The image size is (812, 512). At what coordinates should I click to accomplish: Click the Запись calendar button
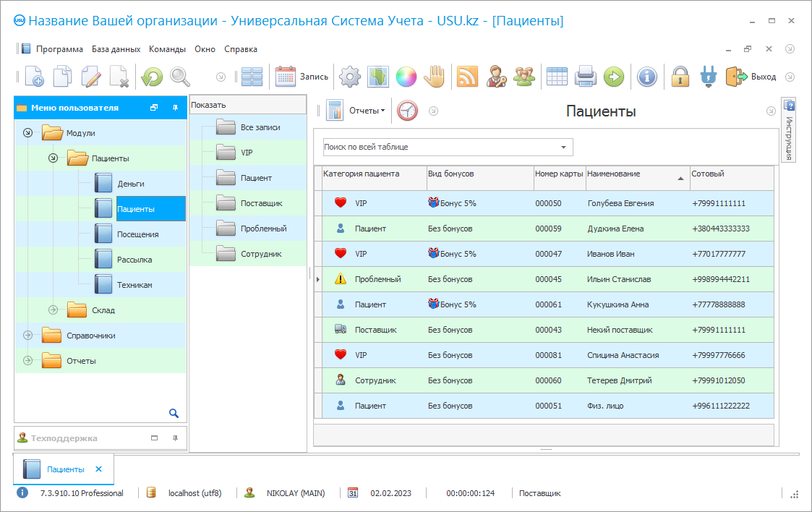tap(302, 77)
